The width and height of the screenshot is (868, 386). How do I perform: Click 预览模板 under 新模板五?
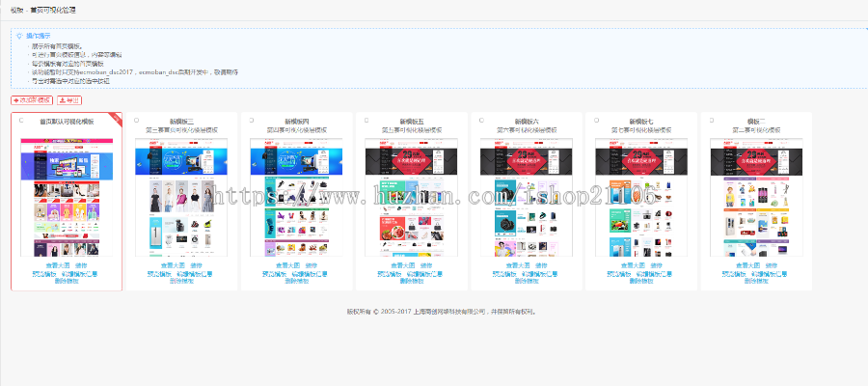pyautogui.click(x=389, y=274)
